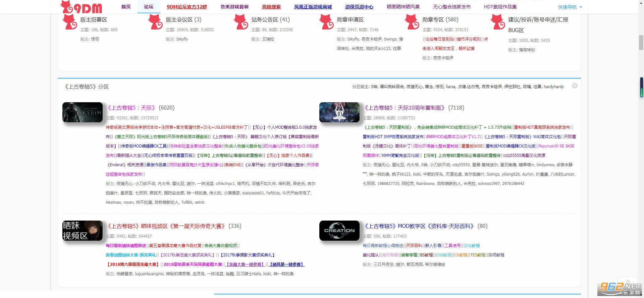Open the 站务公告区 forum
644x298 pixels.
click(x=265, y=20)
